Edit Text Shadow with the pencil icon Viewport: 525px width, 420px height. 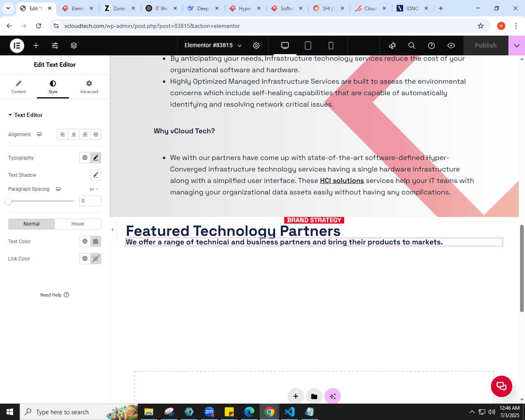tap(96, 175)
